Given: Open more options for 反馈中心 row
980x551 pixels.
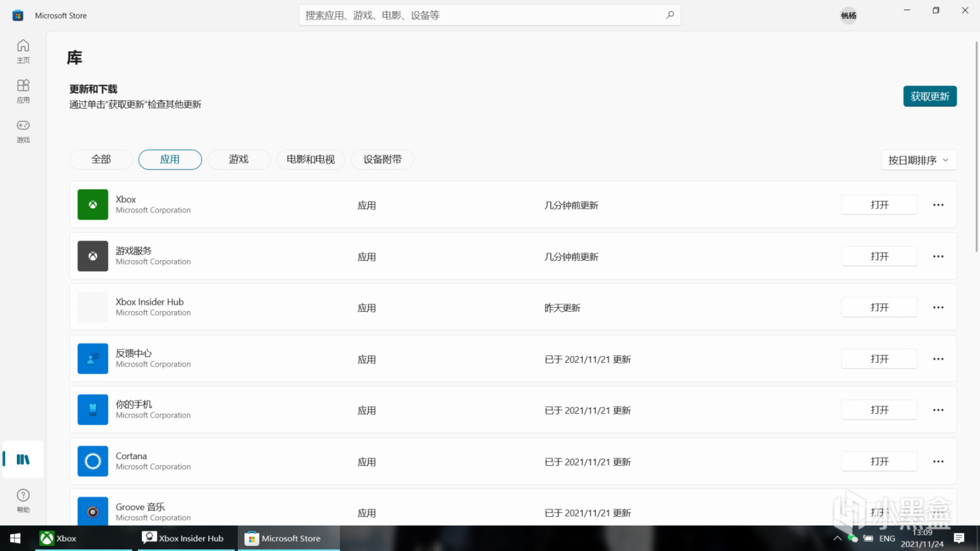Looking at the screenshot, I should point(938,359).
